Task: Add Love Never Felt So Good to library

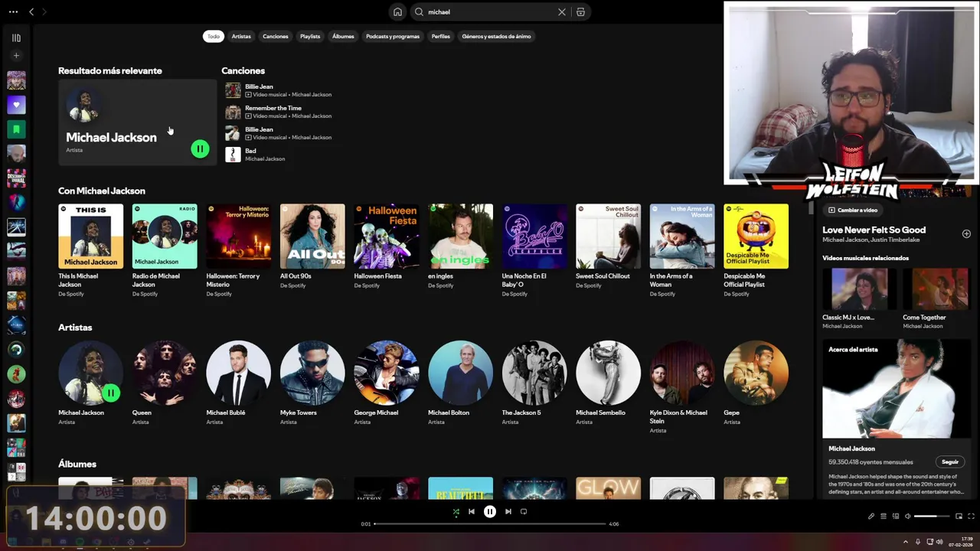Action: [x=966, y=234]
